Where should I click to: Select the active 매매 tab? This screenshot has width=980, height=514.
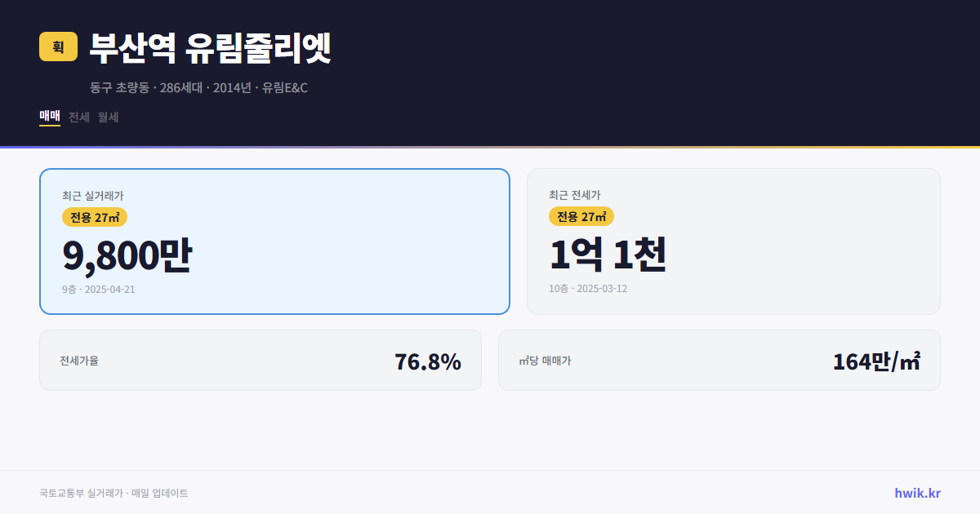click(x=48, y=117)
